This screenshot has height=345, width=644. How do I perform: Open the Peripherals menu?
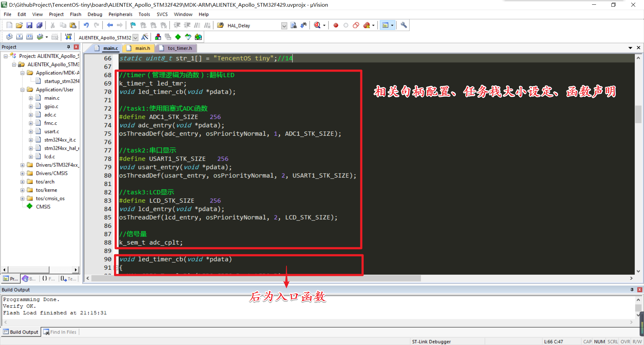(120, 14)
